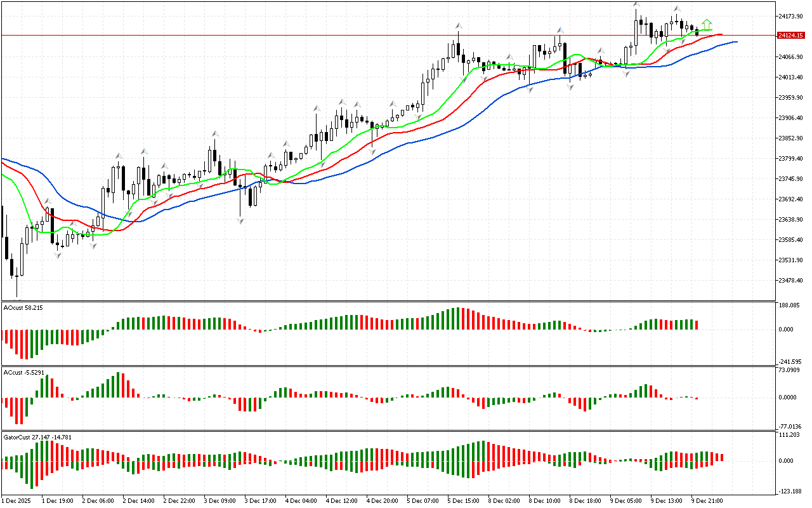Select the down fractal below the 3 Dec long wick
812x508 pixels.
(240, 220)
